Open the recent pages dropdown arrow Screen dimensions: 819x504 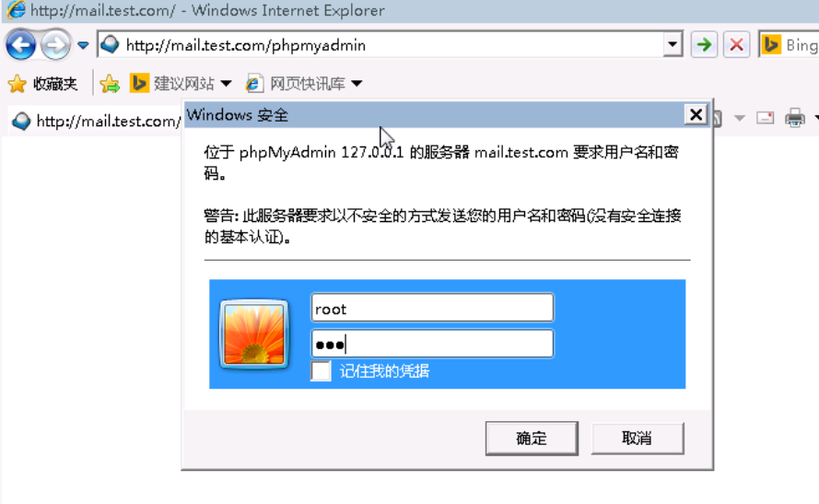tap(83, 45)
